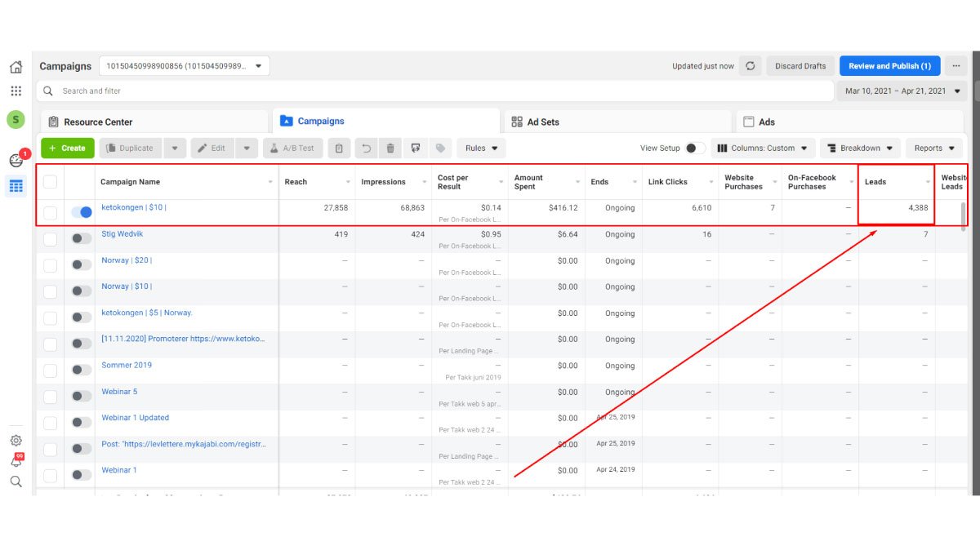Click the trash delete icon in toolbar
Image resolution: width=980 pixels, height=546 pixels.
click(390, 149)
